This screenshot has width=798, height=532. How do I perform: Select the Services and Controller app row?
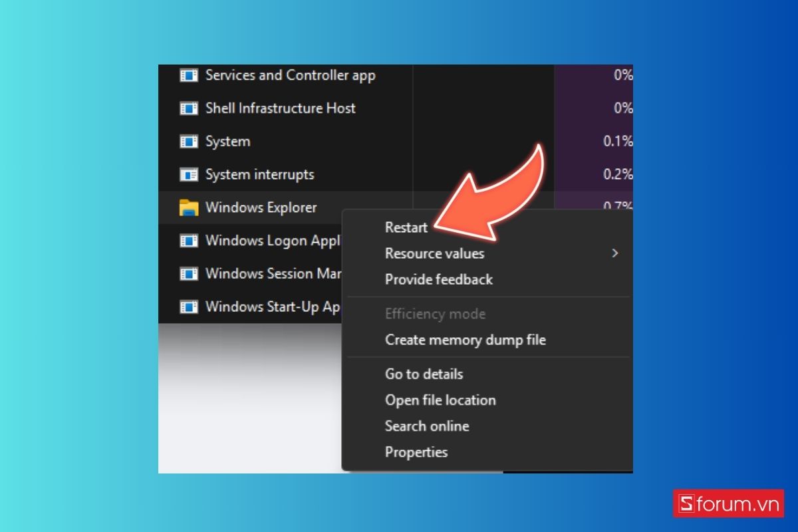click(x=291, y=75)
